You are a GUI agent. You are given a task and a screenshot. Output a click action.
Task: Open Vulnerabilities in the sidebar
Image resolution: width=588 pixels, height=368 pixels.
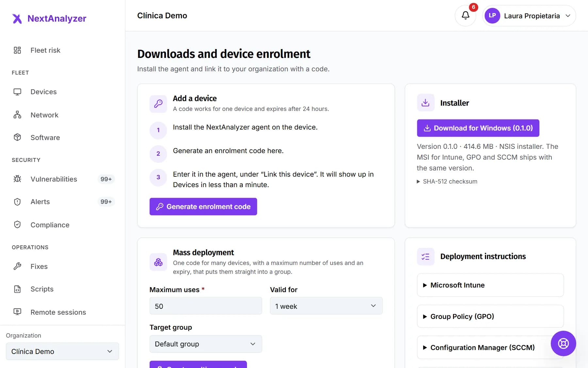pyautogui.click(x=62, y=179)
